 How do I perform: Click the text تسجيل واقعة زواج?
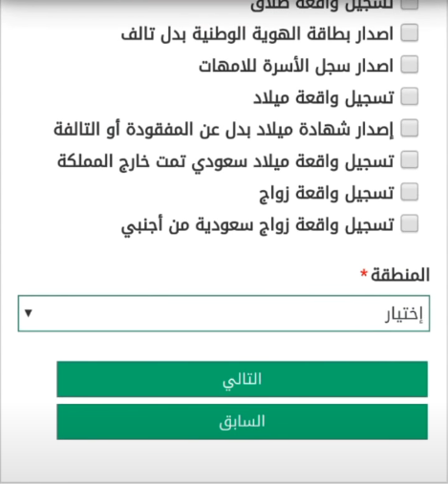pyautogui.click(x=327, y=193)
